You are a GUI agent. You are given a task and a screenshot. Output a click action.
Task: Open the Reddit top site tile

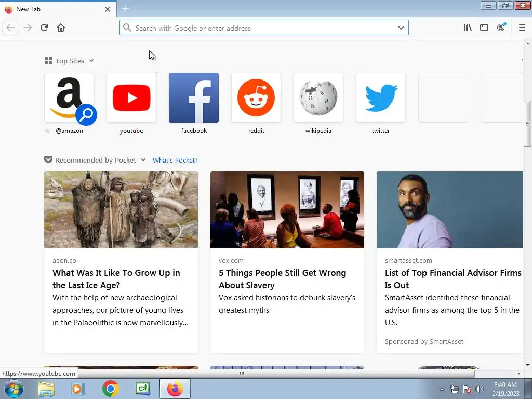pyautogui.click(x=256, y=98)
